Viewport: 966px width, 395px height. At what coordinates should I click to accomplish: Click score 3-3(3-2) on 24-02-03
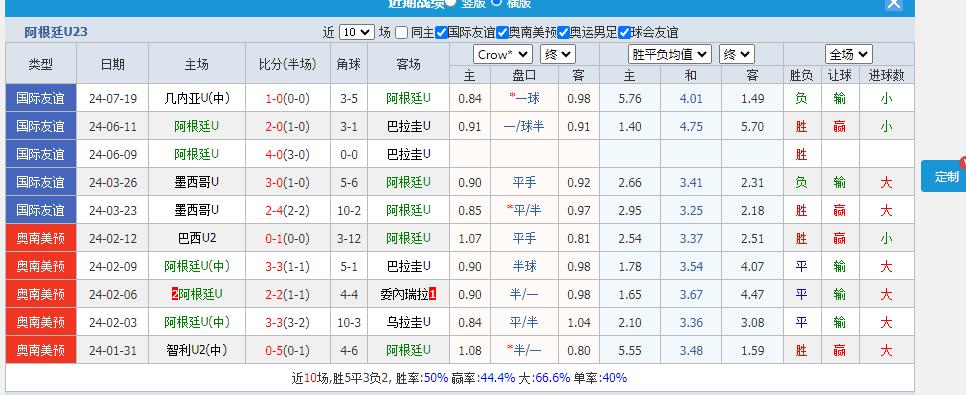288,322
